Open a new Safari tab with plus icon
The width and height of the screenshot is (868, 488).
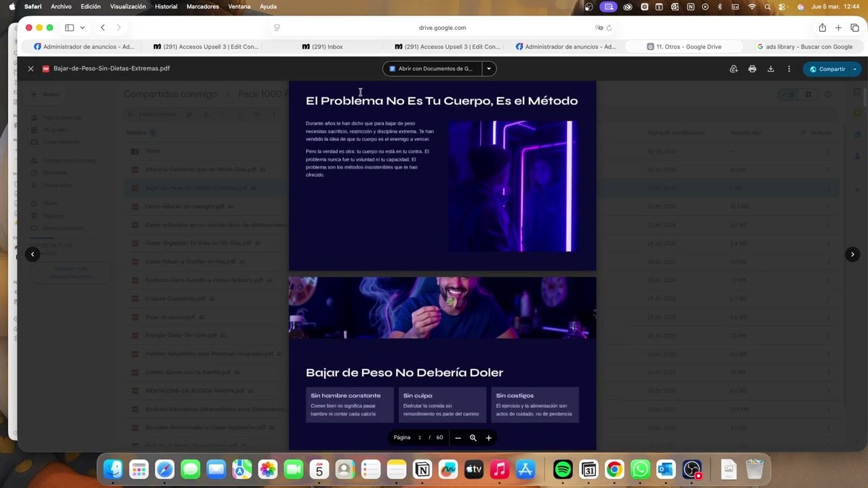tap(838, 28)
